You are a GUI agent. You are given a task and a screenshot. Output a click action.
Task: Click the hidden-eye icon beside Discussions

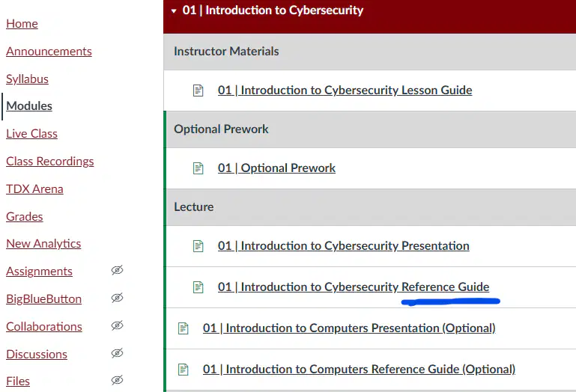[117, 353]
